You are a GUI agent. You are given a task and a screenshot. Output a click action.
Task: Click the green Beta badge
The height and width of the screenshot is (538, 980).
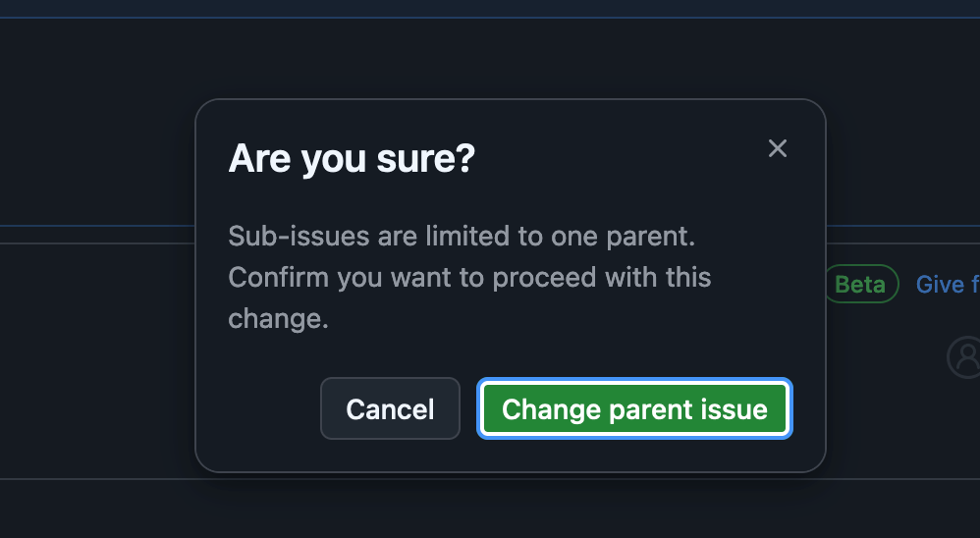tap(861, 285)
